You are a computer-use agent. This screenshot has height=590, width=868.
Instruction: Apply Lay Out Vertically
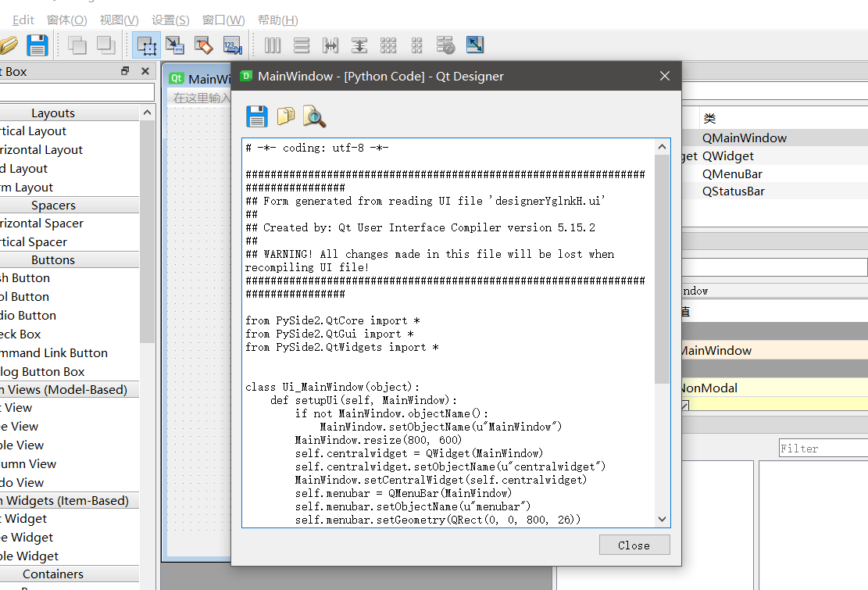click(302, 45)
